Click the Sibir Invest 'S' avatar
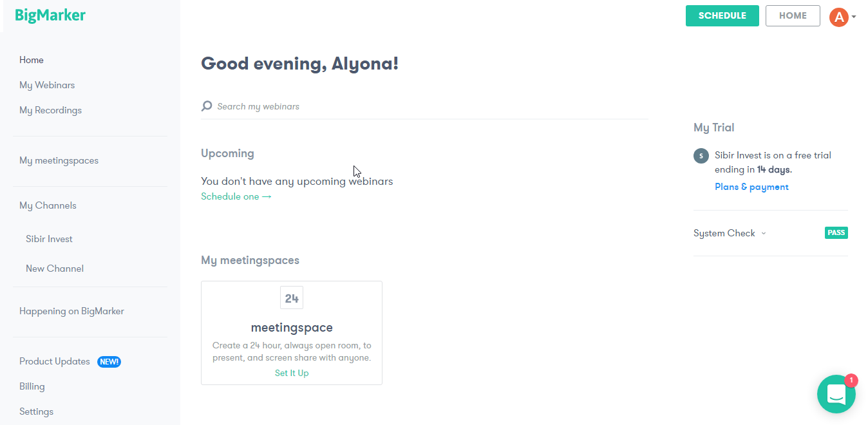Screen dimensions: 868x425 point(701,156)
